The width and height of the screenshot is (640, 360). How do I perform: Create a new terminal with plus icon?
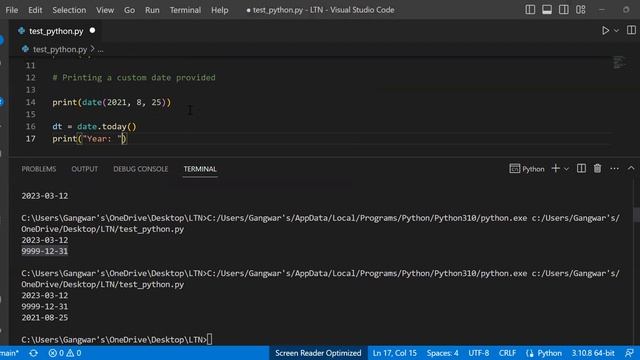pos(556,169)
